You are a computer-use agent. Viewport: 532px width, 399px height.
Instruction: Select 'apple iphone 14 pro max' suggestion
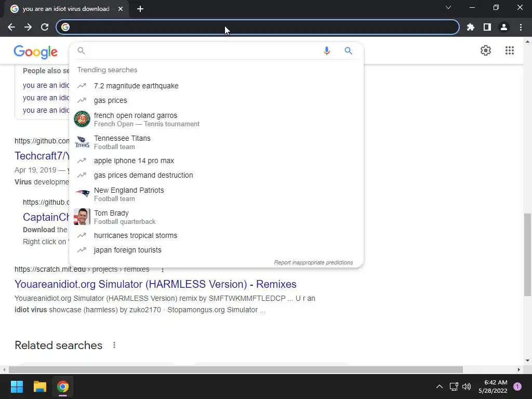pyautogui.click(x=216, y=161)
